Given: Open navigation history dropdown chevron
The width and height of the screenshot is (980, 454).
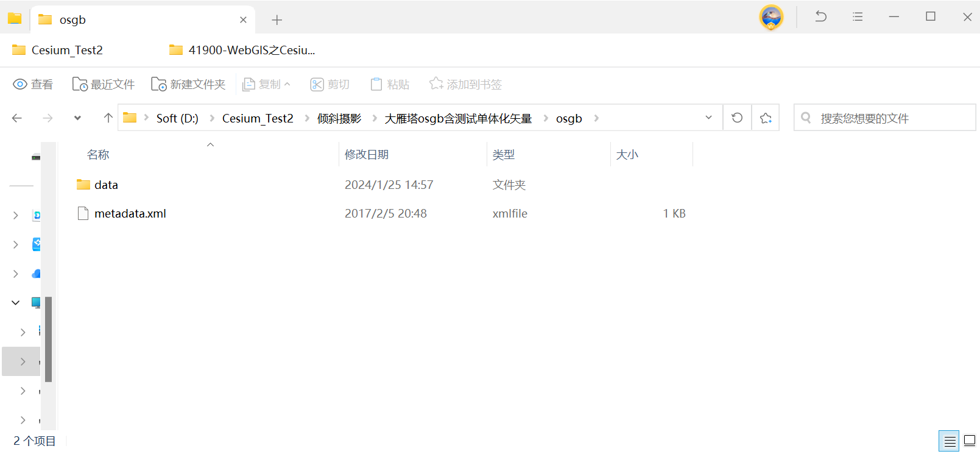Looking at the screenshot, I should pyautogui.click(x=77, y=118).
